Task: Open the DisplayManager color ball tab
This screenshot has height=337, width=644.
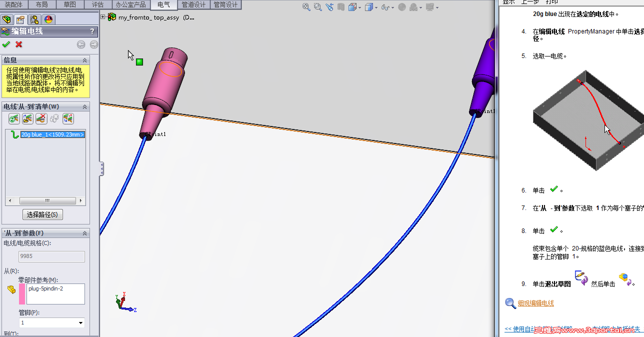Action: coord(48,19)
